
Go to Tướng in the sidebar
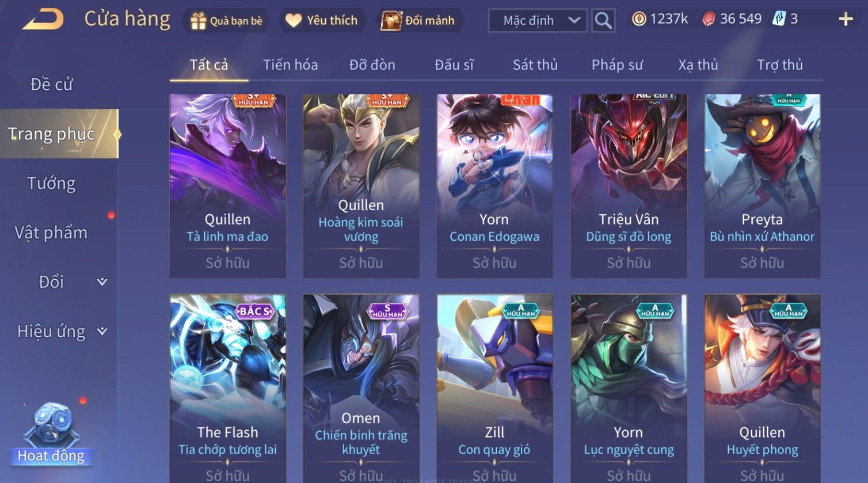tap(51, 183)
